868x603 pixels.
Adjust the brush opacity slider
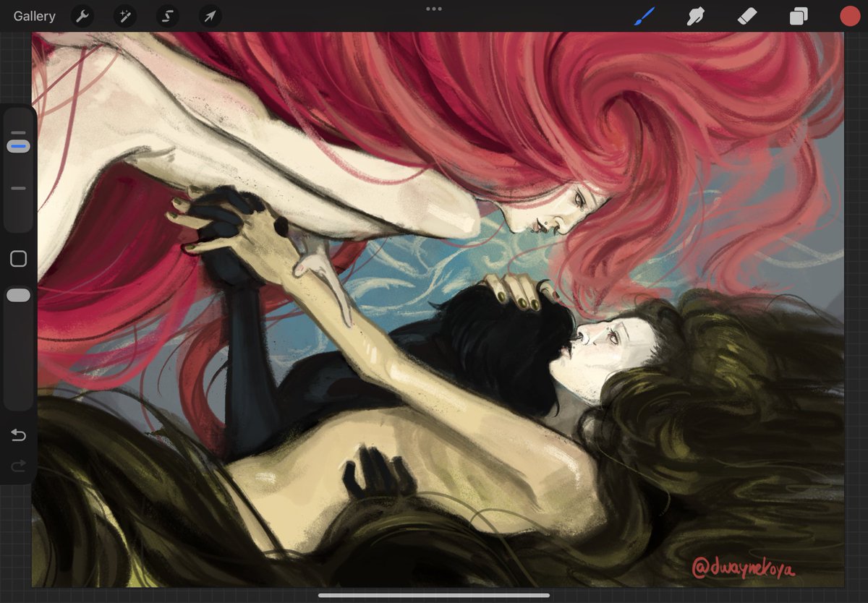pyautogui.click(x=18, y=295)
